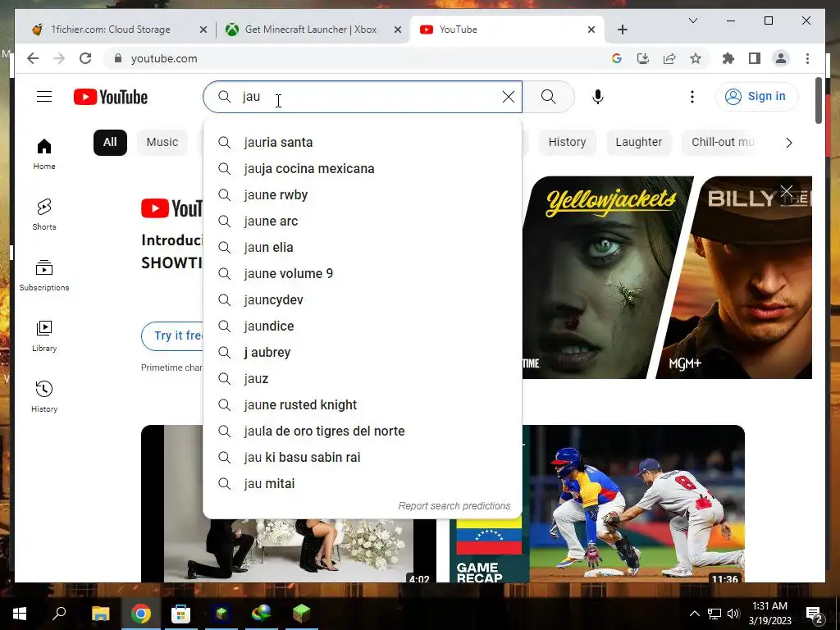
Task: Open the YouTube hamburger guide menu
Action: (x=44, y=97)
